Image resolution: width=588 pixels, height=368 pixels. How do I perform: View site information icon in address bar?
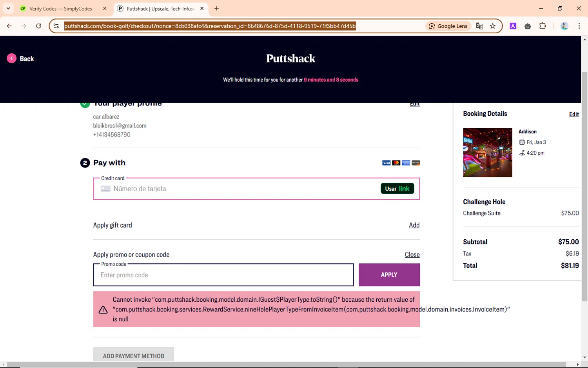pyautogui.click(x=56, y=26)
